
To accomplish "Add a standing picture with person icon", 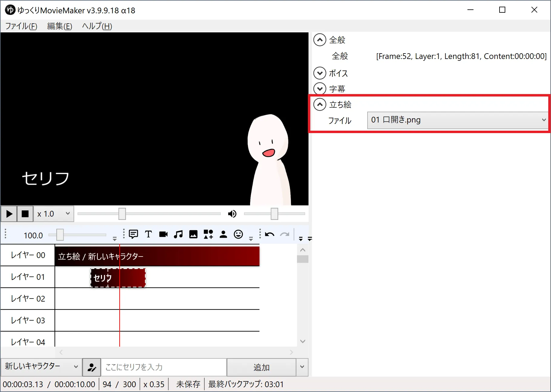I will pos(223,234).
